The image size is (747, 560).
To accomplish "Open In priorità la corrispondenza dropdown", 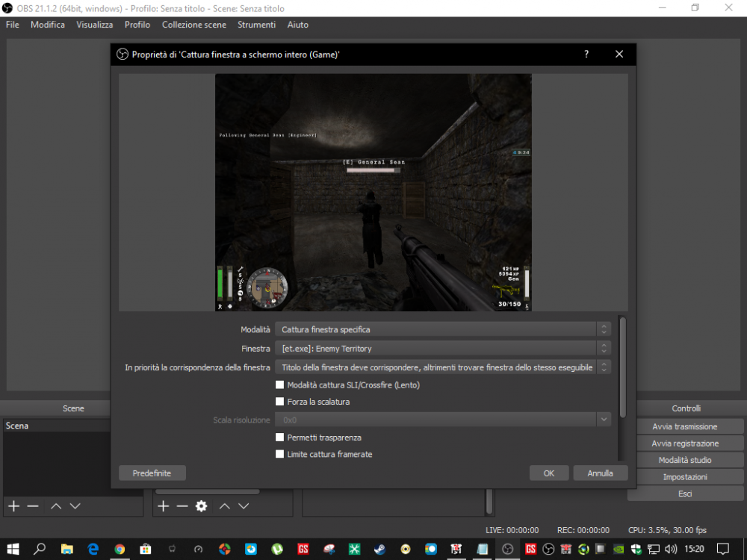I will click(442, 367).
